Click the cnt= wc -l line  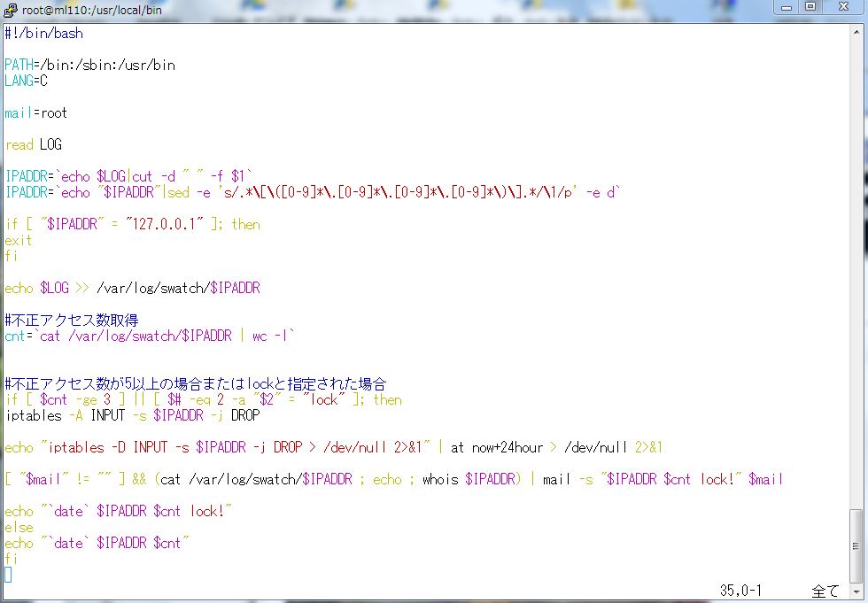tap(150, 336)
